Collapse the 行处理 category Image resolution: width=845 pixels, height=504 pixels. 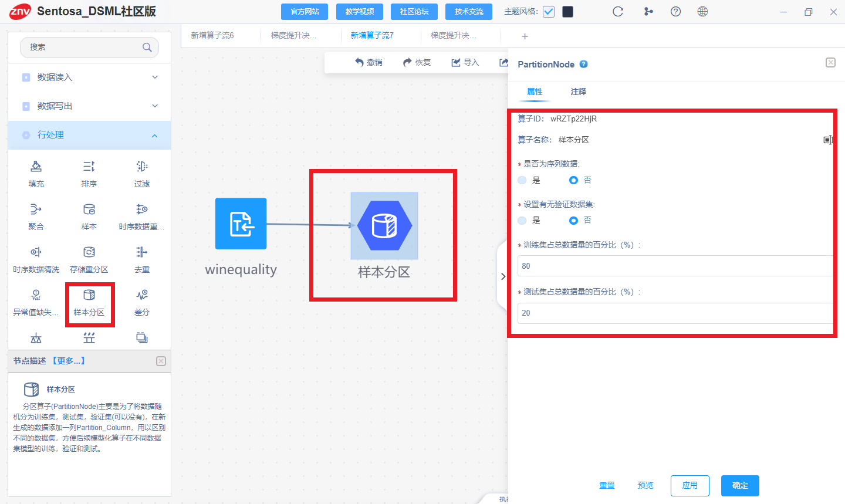[x=90, y=135]
